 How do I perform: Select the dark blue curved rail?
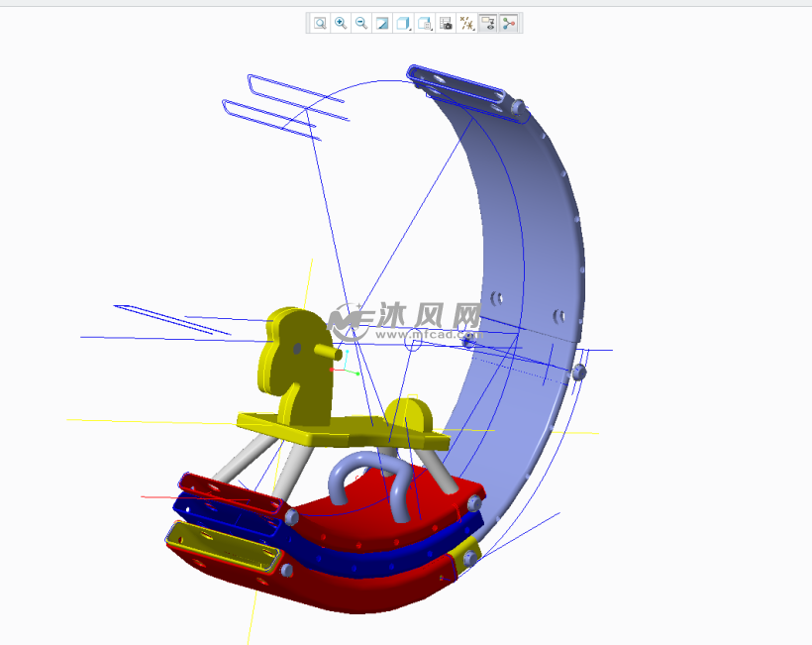376,557
